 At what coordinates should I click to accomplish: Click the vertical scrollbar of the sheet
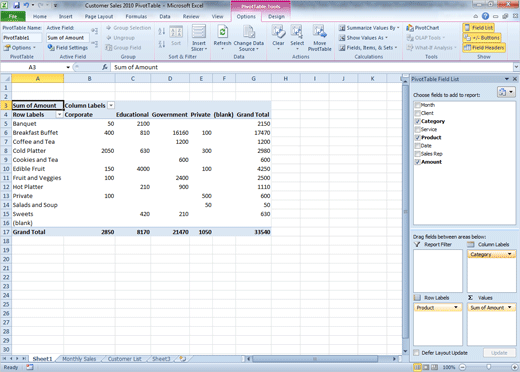(405, 212)
